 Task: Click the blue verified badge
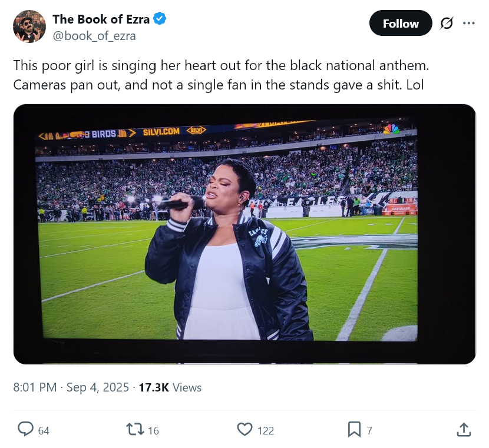160,19
